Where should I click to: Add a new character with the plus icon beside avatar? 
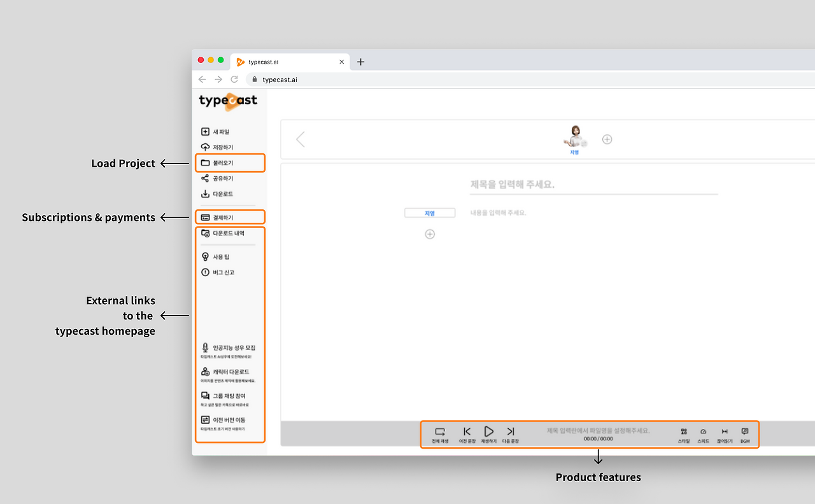[607, 139]
